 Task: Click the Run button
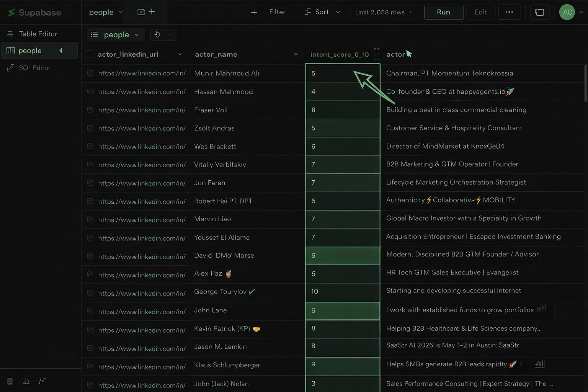[x=444, y=12]
